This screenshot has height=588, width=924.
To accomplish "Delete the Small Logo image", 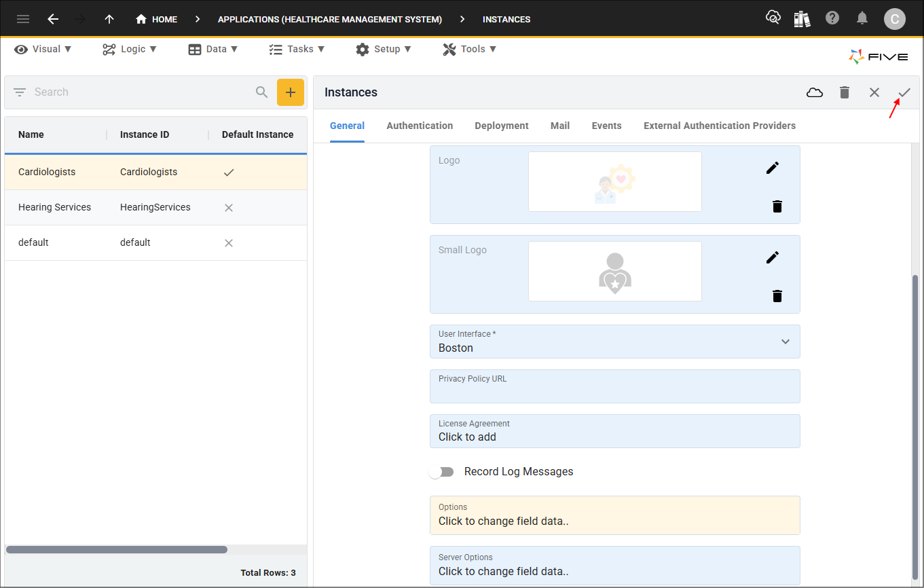I will (x=777, y=295).
